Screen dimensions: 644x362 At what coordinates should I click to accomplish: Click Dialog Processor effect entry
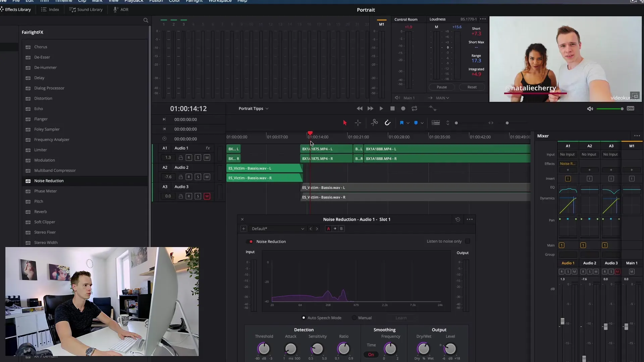[x=85, y=88]
